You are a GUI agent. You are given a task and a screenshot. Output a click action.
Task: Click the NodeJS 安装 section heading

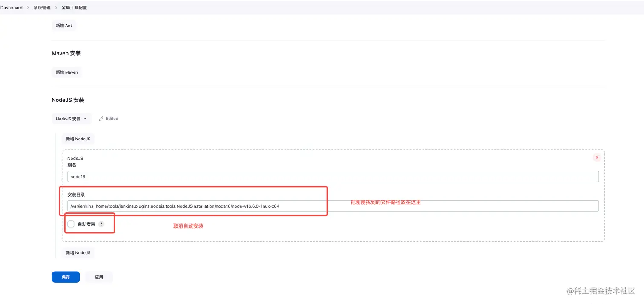68,100
